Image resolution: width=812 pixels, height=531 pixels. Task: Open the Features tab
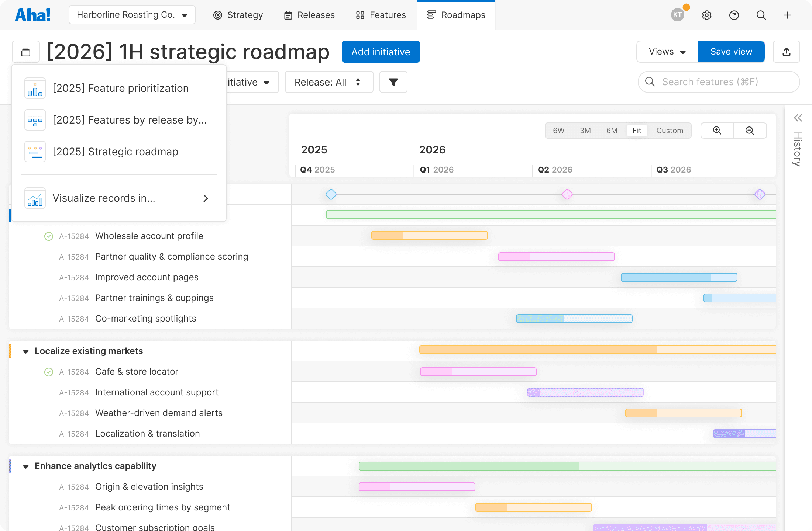coord(381,15)
